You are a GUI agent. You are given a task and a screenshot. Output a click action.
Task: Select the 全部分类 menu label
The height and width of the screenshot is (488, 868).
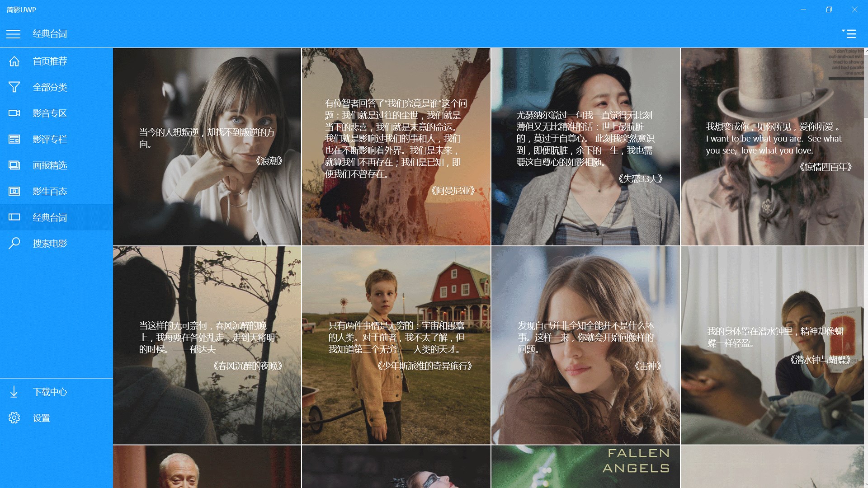[50, 87]
